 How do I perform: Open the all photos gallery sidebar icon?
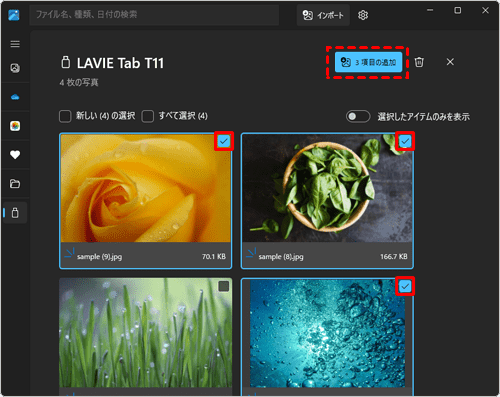point(15,68)
